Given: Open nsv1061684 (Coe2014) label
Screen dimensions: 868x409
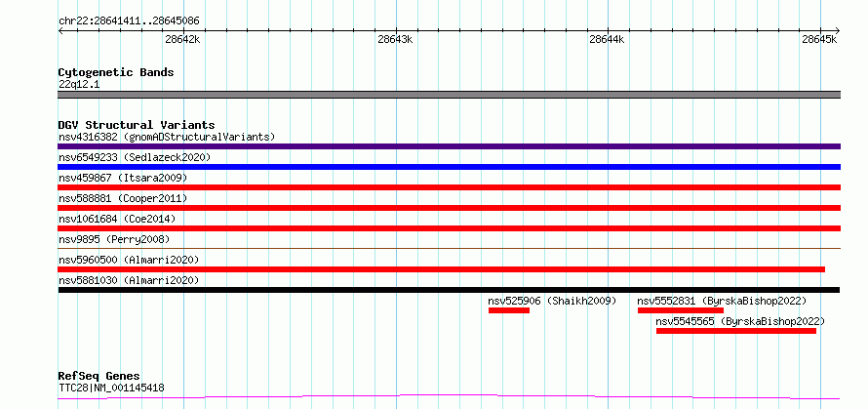Looking at the screenshot, I should coord(117,219).
